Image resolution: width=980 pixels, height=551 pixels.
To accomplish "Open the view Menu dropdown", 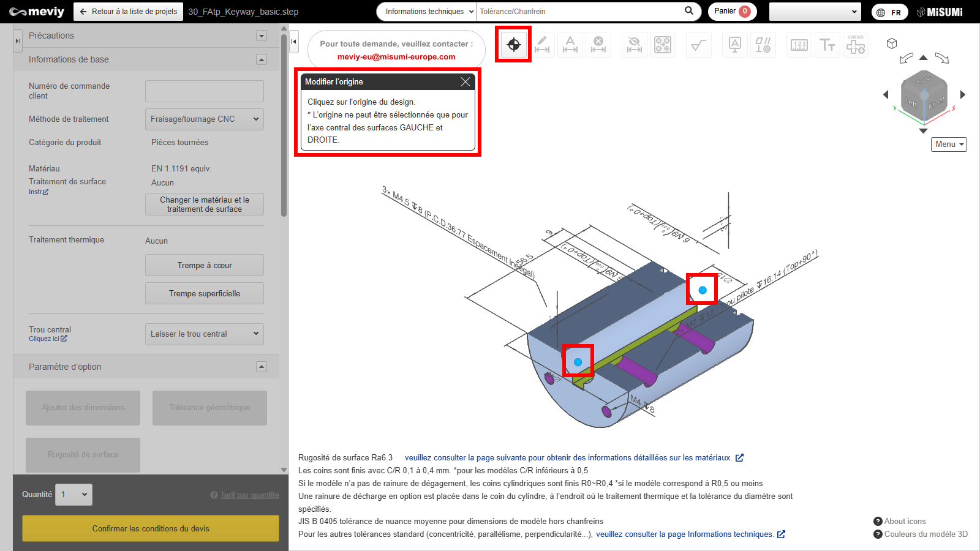I will [949, 144].
